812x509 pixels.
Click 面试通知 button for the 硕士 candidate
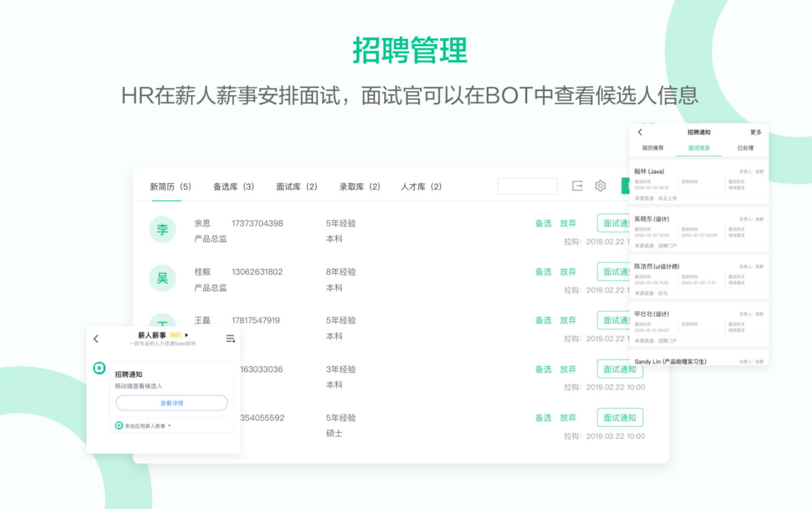point(619,417)
